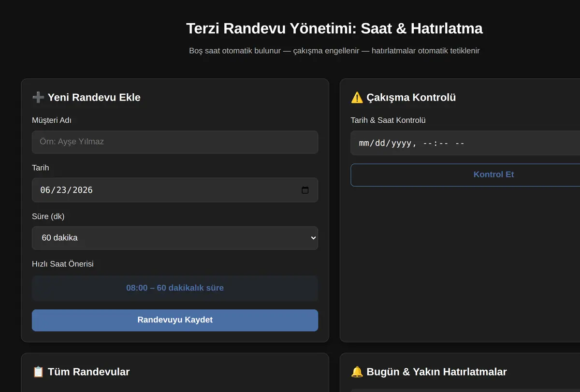This screenshot has width=580, height=392.
Task: Open the calendar picker icon in Tarih field
Action: [x=305, y=190]
